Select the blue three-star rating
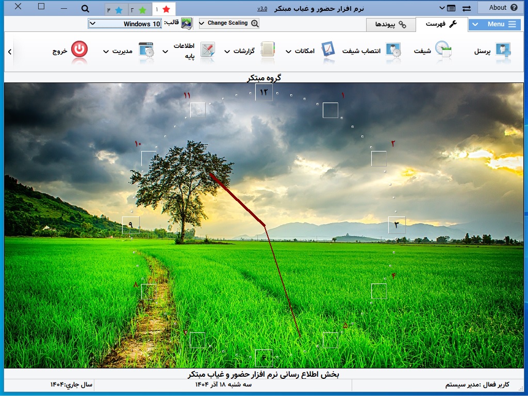The image size is (528, 420). pyautogui.click(x=119, y=8)
